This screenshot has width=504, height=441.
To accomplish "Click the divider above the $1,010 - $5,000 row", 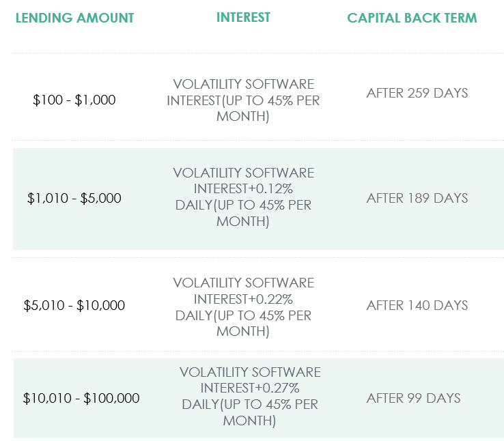I will (x=258, y=141).
